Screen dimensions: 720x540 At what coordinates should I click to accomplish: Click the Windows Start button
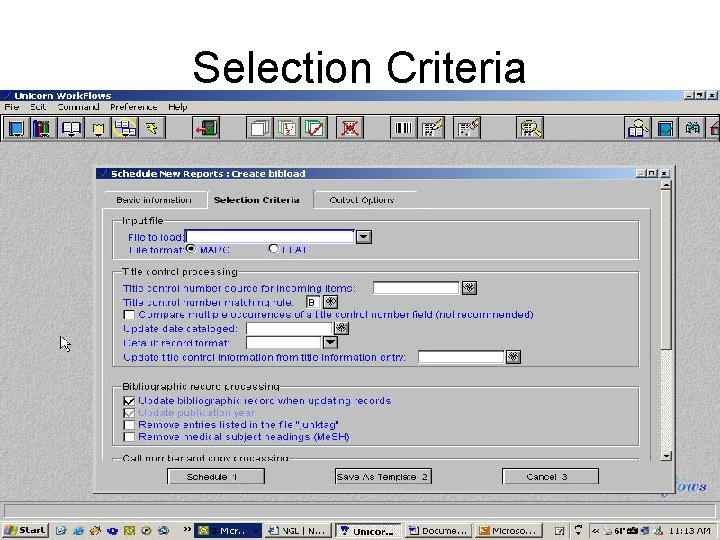(x=25, y=530)
